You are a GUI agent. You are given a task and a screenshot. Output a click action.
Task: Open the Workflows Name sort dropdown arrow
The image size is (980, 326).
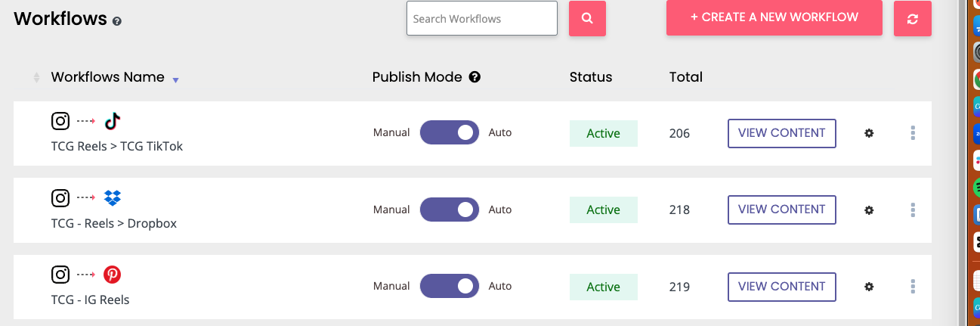pyautogui.click(x=175, y=79)
